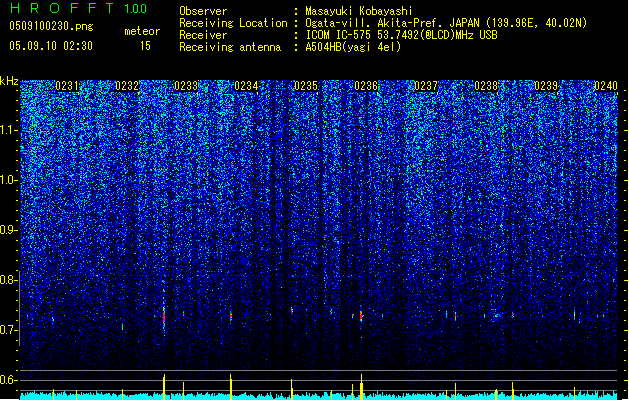Click the 0231 time marker
Image resolution: width=629 pixels, height=400 pixels.
click(67, 86)
